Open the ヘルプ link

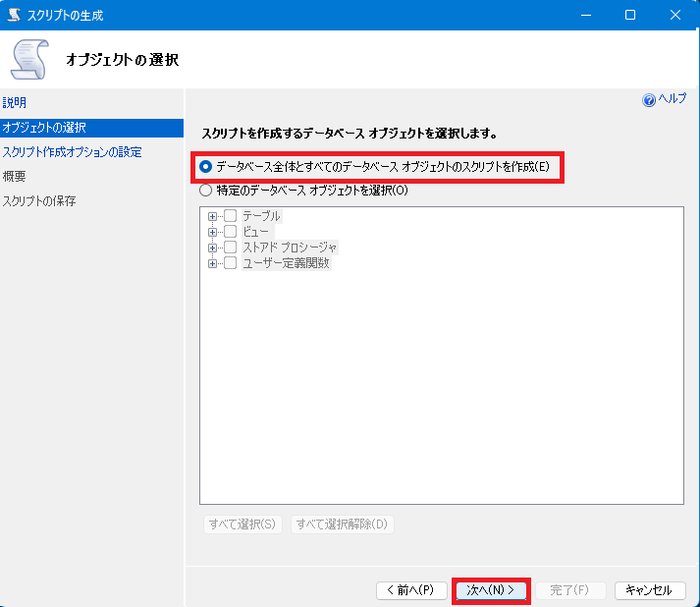(x=672, y=98)
